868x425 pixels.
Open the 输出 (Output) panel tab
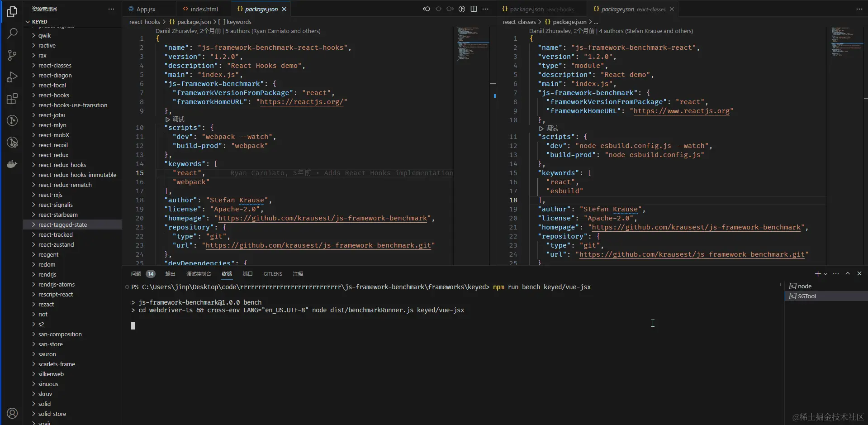(170, 274)
